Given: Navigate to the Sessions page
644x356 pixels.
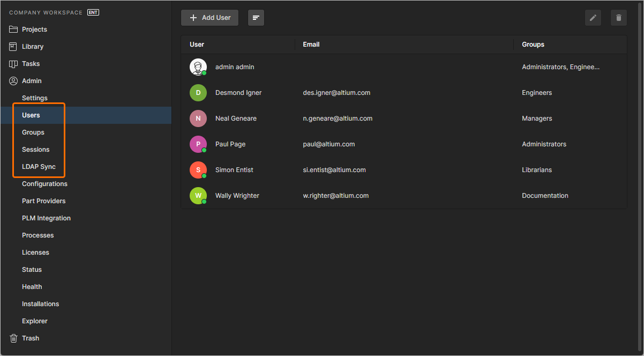Looking at the screenshot, I should tap(36, 149).
